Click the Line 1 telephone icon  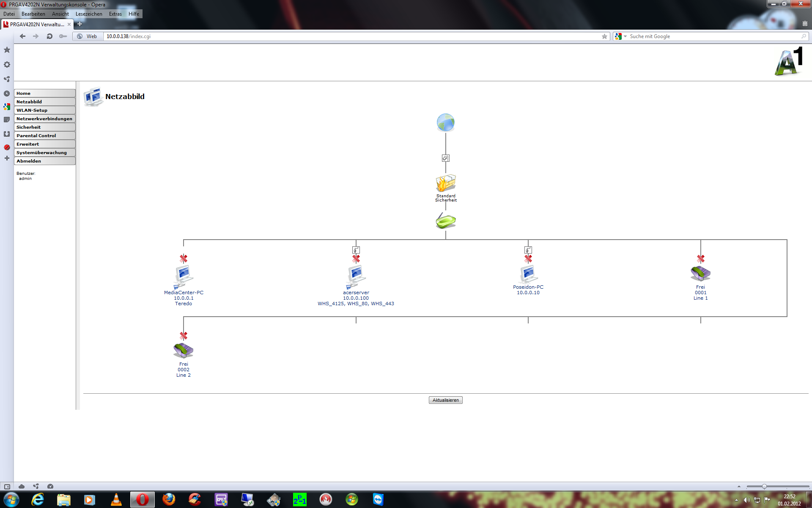pyautogui.click(x=700, y=274)
